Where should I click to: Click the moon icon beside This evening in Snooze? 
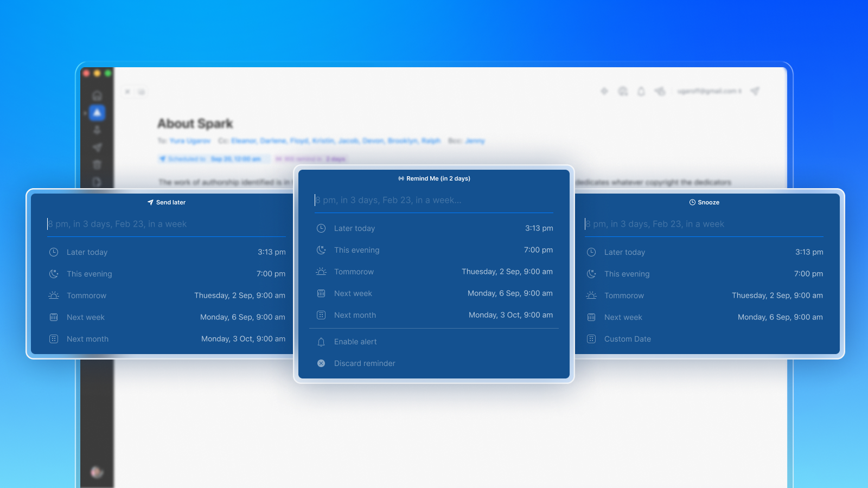[591, 274]
